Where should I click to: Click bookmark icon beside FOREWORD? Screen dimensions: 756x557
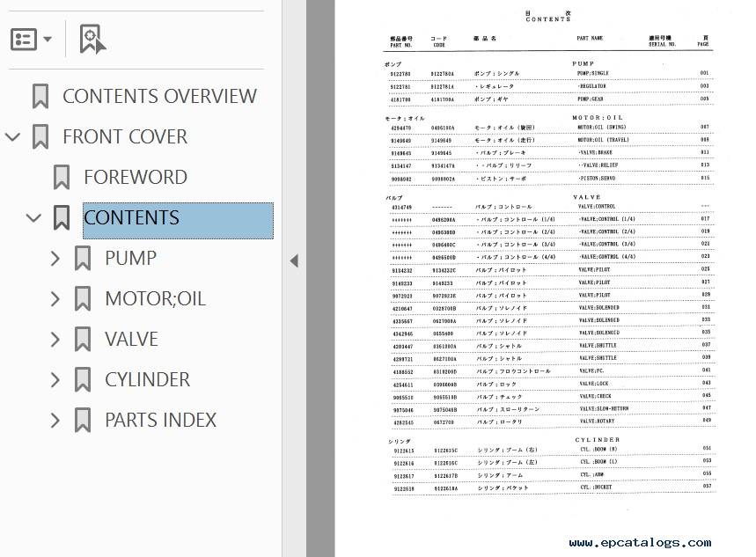point(62,177)
